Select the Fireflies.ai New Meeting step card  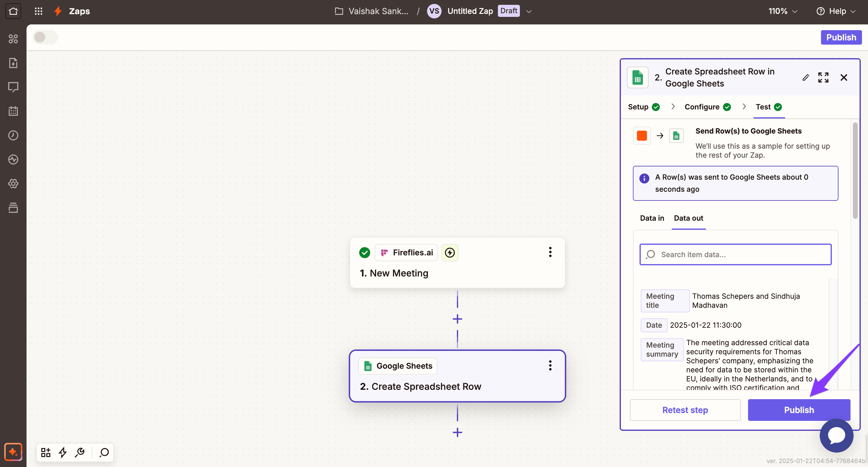point(457,263)
